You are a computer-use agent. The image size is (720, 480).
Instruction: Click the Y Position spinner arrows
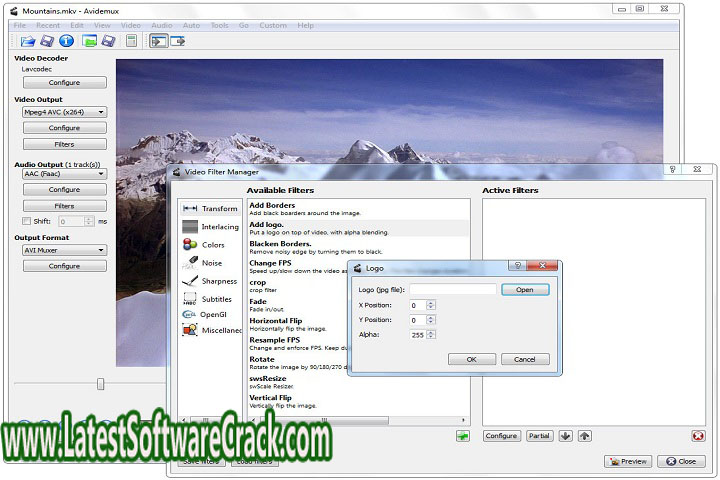[x=431, y=320]
